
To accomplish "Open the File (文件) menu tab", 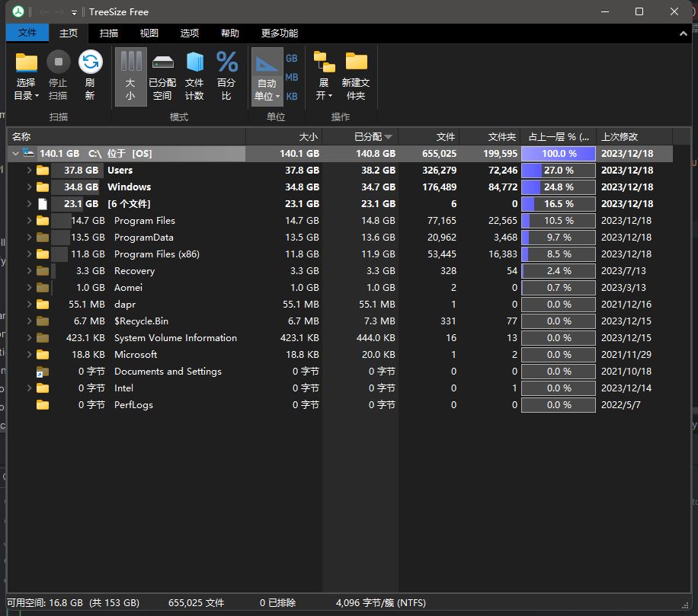I will click(27, 33).
